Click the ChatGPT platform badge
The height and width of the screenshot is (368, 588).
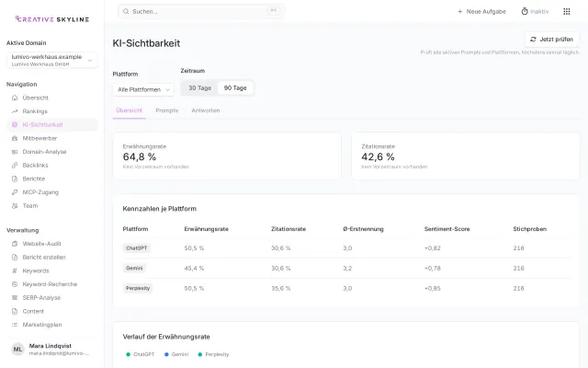137,248
